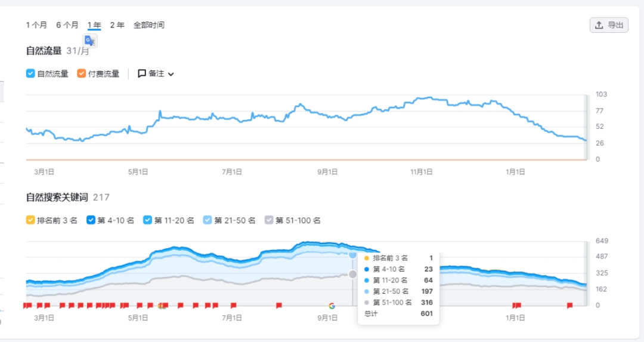Toggle the 自然流量 checkbox

pyautogui.click(x=30, y=74)
